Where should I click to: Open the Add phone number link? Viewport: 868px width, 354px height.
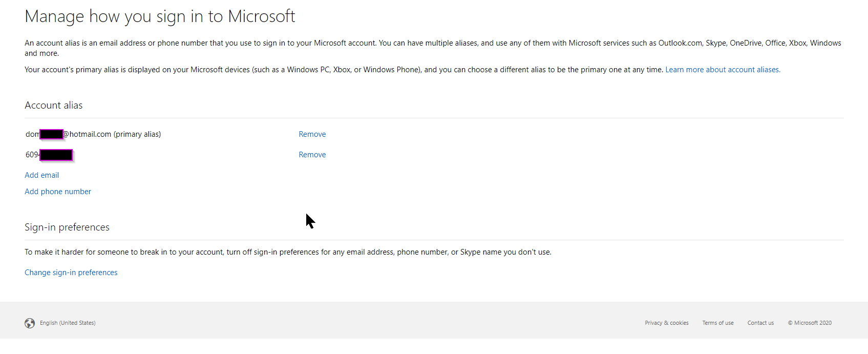pyautogui.click(x=58, y=192)
